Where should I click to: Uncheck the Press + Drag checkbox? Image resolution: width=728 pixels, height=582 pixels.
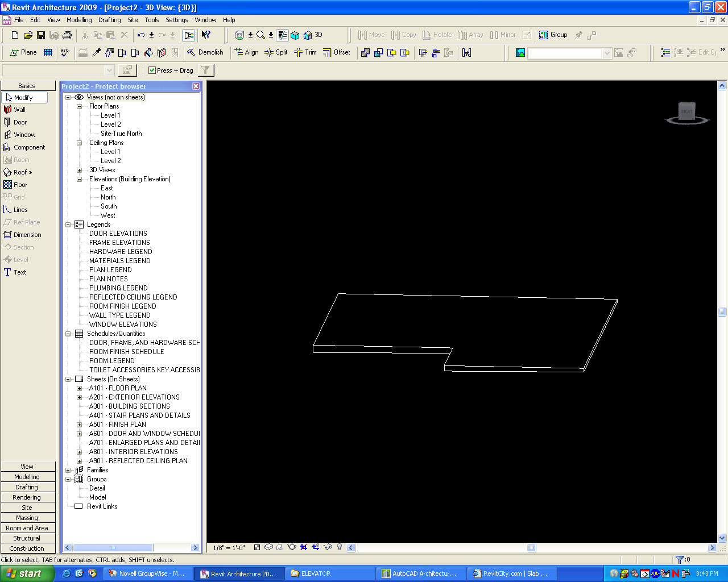tap(152, 70)
